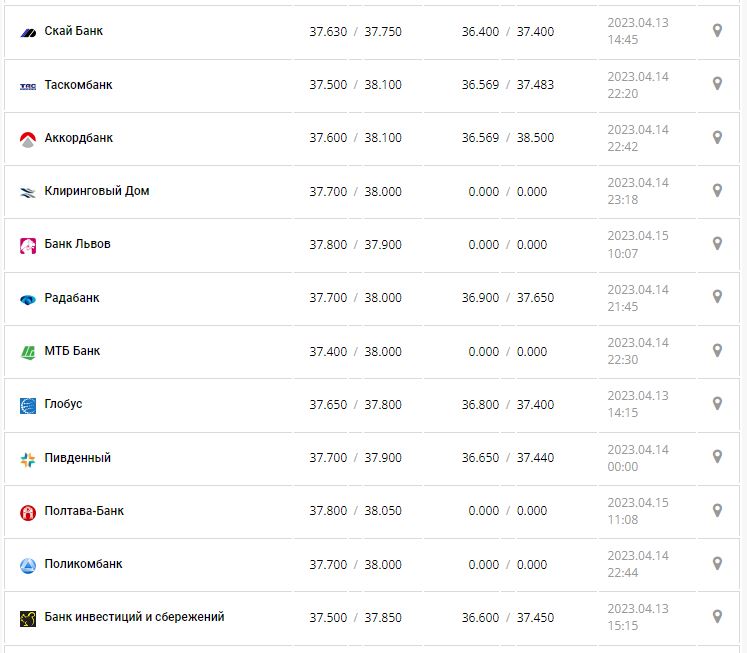This screenshot has height=653, width=747.
Task: Open the Полтава-Банк bank link
Action: click(x=84, y=511)
